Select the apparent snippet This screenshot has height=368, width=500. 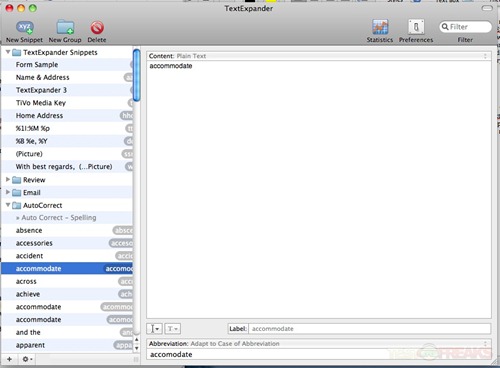click(x=67, y=345)
